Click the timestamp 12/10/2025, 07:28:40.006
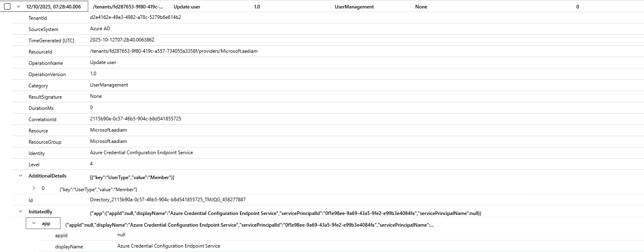Viewport: 644px width, 252px height. 54,7
